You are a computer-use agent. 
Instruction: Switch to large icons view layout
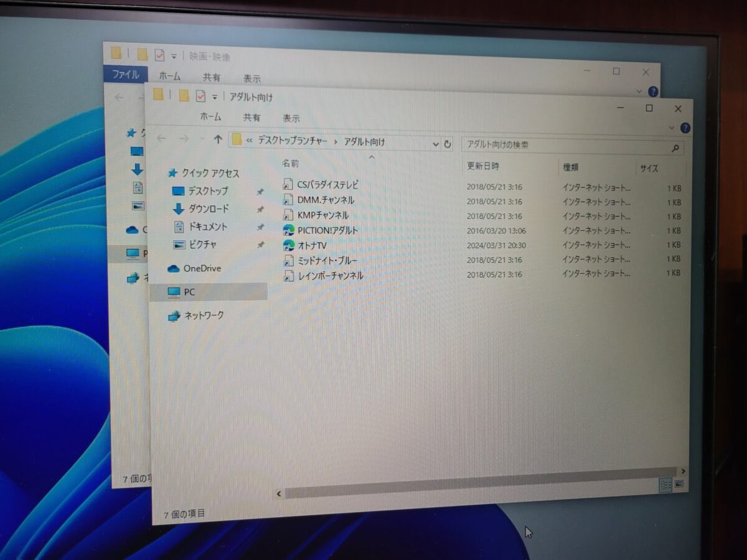click(x=679, y=483)
